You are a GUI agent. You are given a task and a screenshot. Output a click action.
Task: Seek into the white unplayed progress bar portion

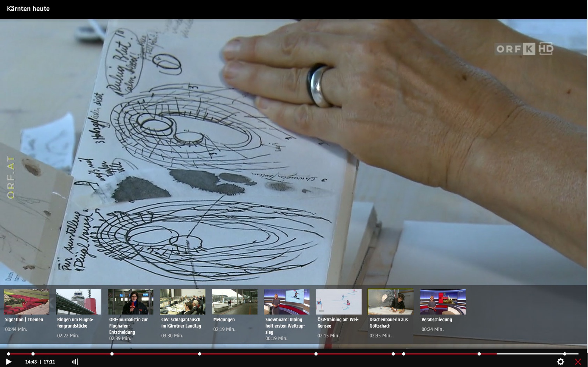pos(529,354)
